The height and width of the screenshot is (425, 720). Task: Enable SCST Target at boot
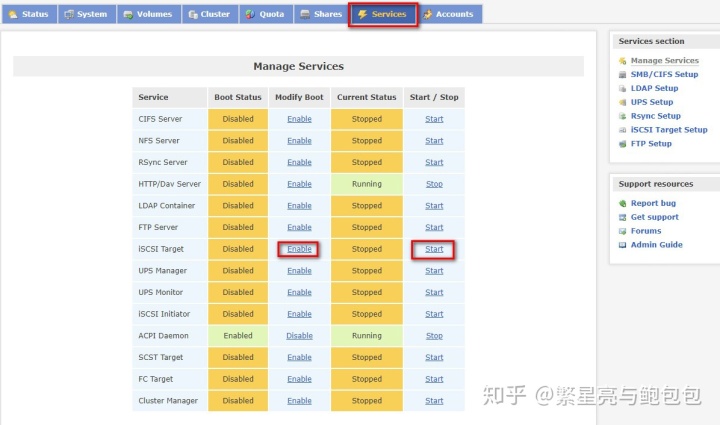click(299, 357)
